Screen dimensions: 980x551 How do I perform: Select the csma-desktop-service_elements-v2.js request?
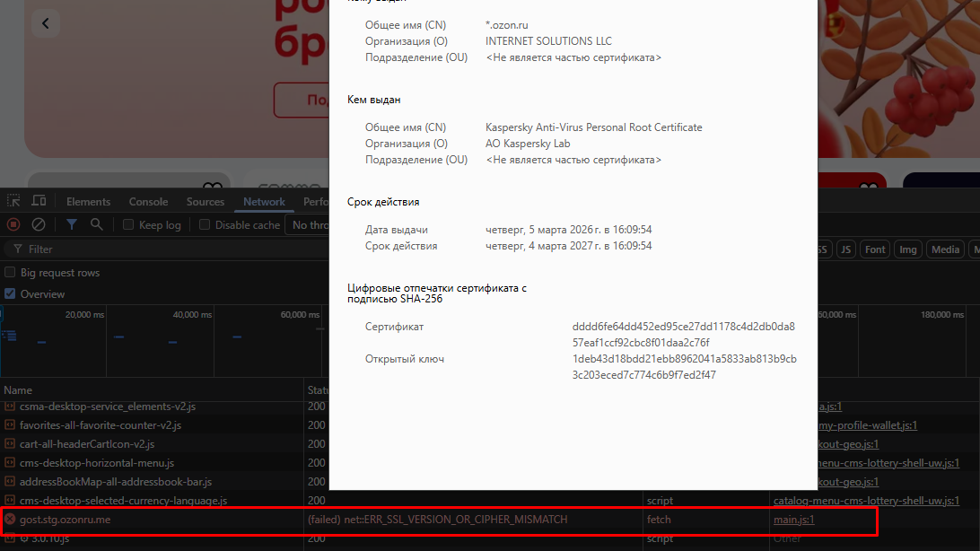pyautogui.click(x=108, y=406)
